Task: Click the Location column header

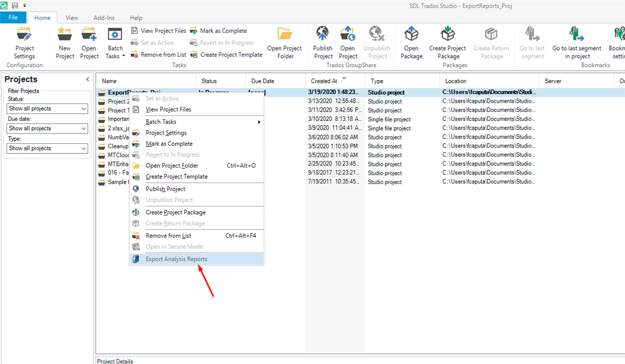Action: pyautogui.click(x=489, y=81)
